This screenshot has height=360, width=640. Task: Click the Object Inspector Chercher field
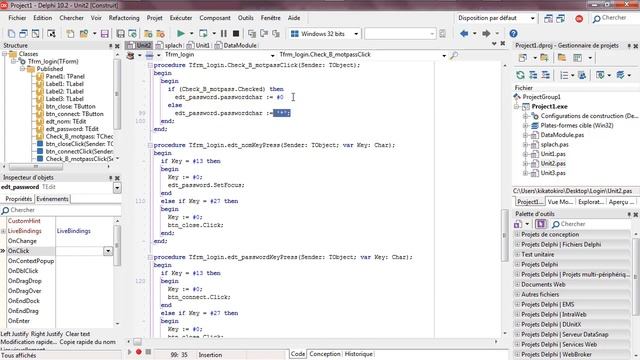click(60, 210)
